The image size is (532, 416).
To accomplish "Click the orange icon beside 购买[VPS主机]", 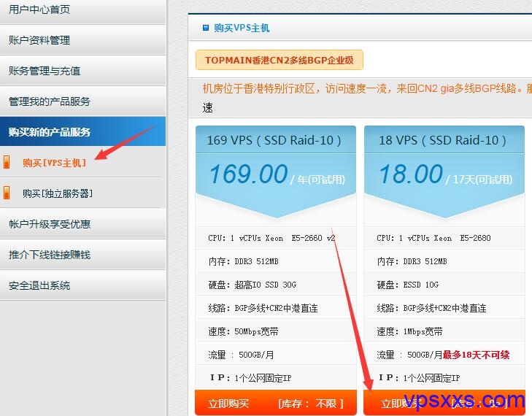I will tap(7, 163).
